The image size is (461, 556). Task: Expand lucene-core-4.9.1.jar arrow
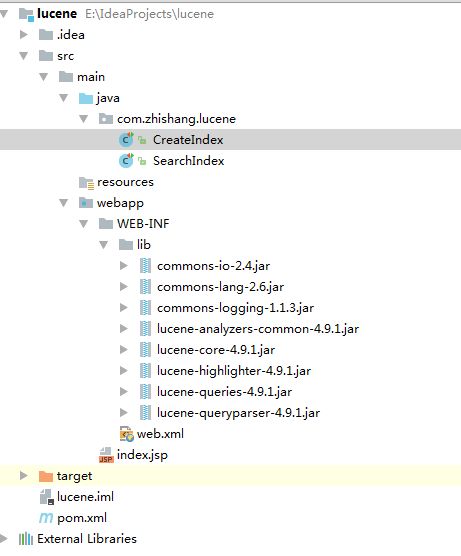(124, 350)
